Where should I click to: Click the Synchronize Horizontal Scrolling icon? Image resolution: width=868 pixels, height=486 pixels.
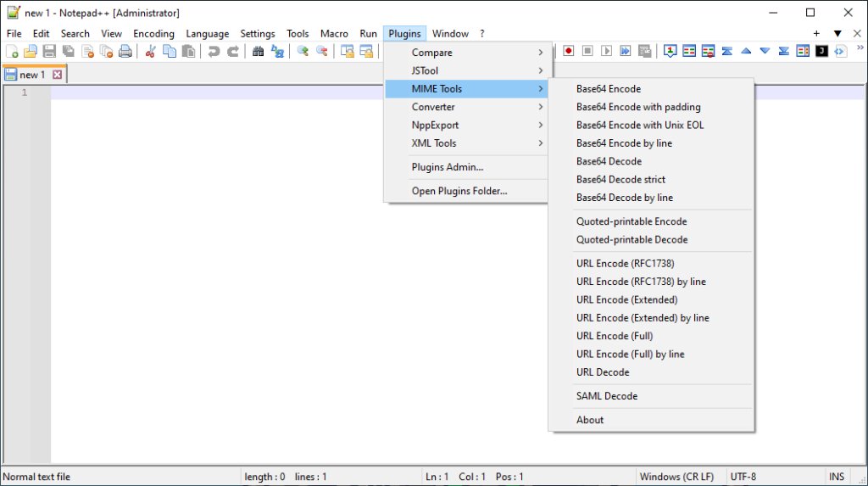click(x=366, y=52)
